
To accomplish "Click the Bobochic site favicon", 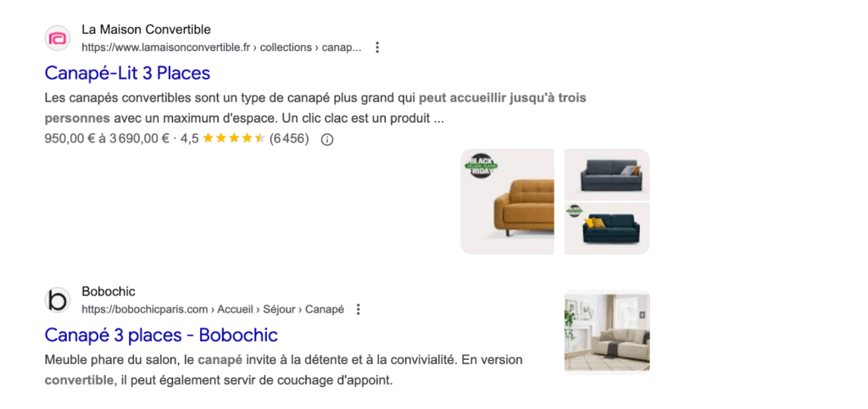I will click(57, 300).
